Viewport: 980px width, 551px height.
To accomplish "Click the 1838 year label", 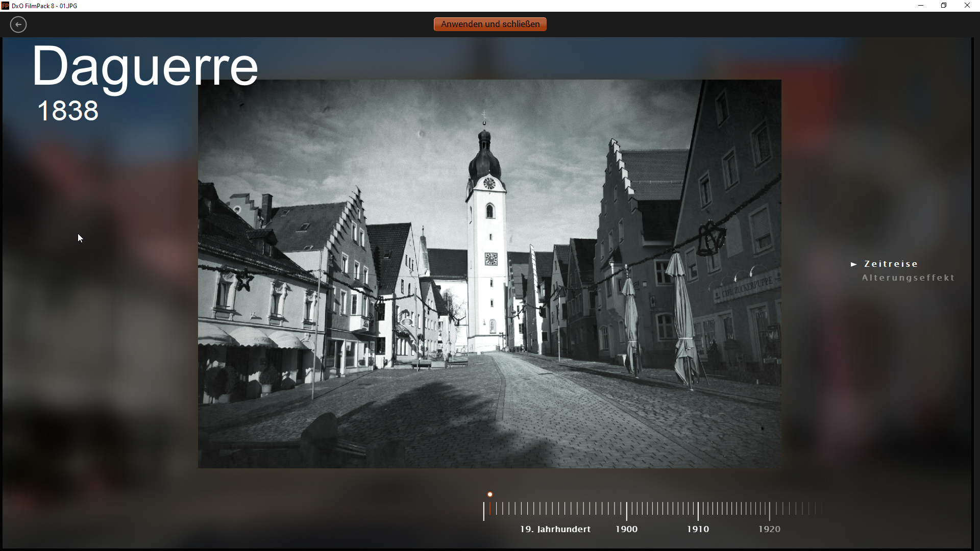I will [68, 111].
